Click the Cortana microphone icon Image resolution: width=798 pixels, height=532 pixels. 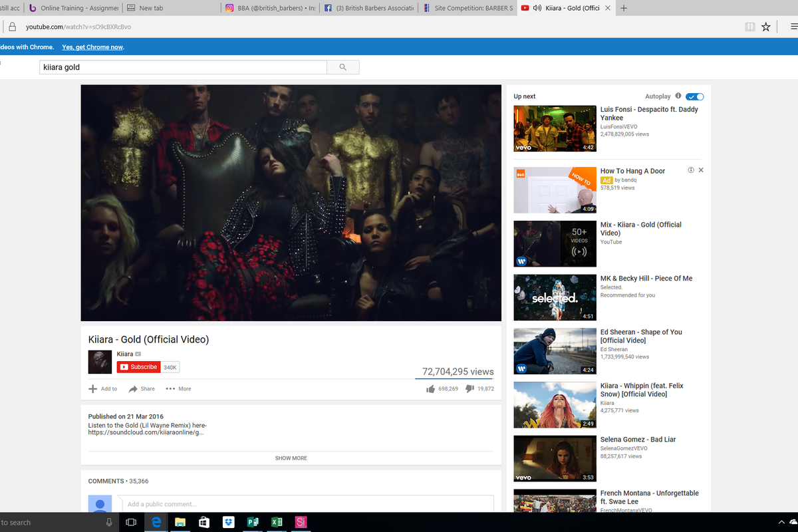tap(109, 523)
